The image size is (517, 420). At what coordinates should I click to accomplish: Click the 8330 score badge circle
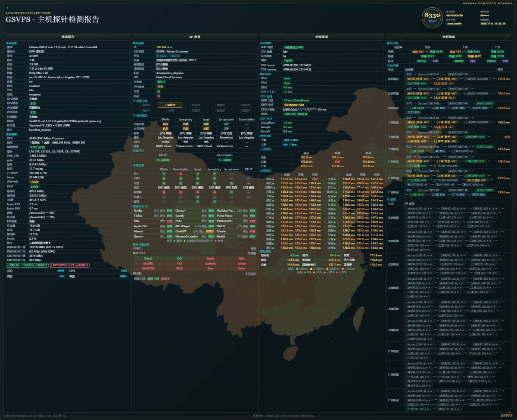pyautogui.click(x=432, y=17)
